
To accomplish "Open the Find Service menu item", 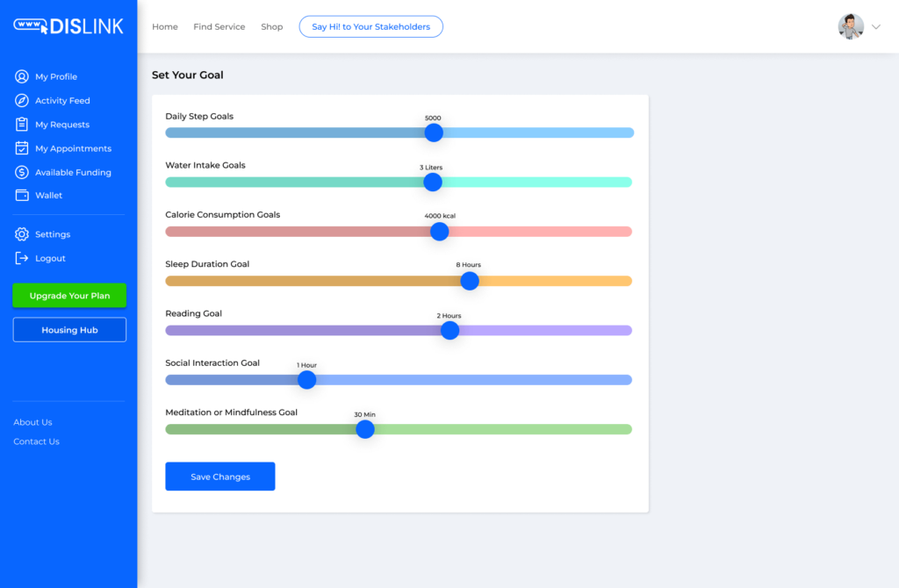I will tap(219, 27).
